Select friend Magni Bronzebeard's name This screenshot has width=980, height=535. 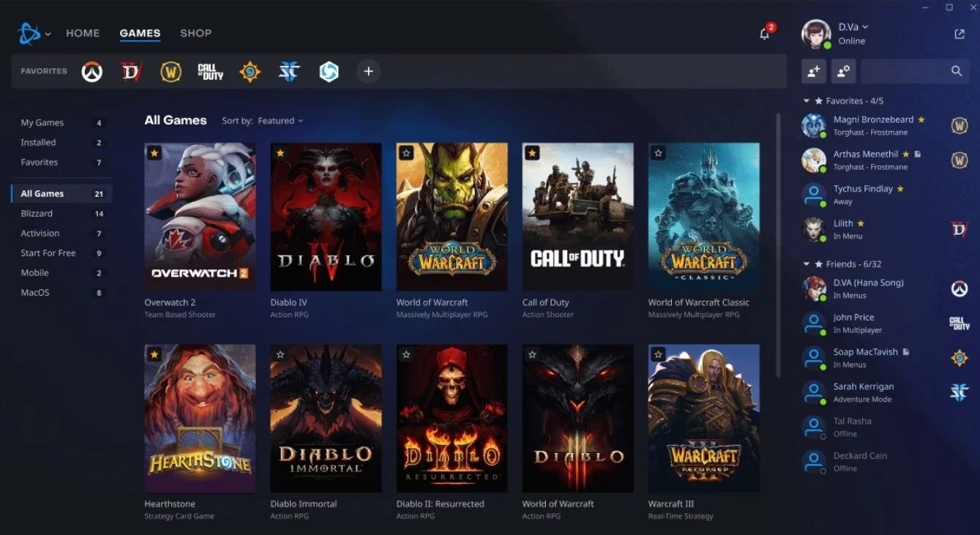pyautogui.click(x=873, y=120)
